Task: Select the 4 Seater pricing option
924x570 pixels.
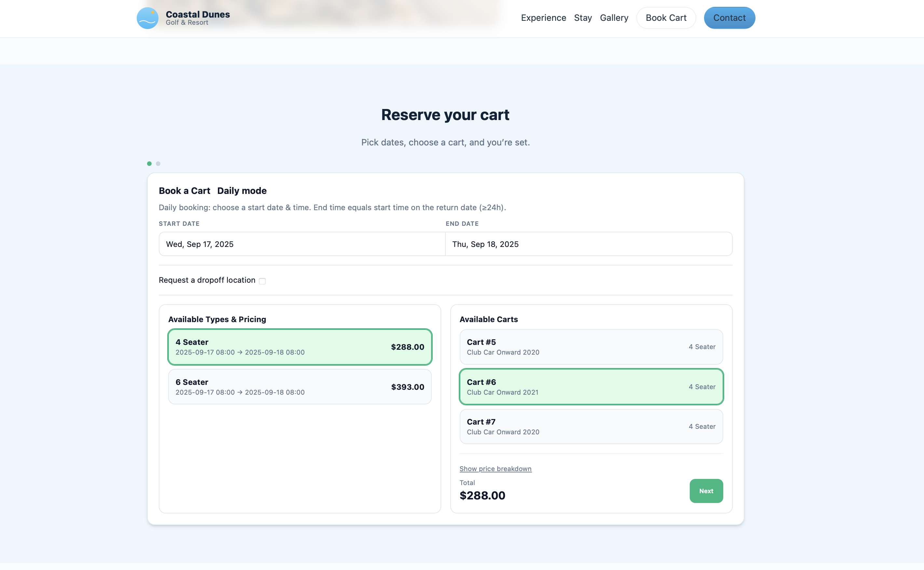Action: tap(300, 347)
